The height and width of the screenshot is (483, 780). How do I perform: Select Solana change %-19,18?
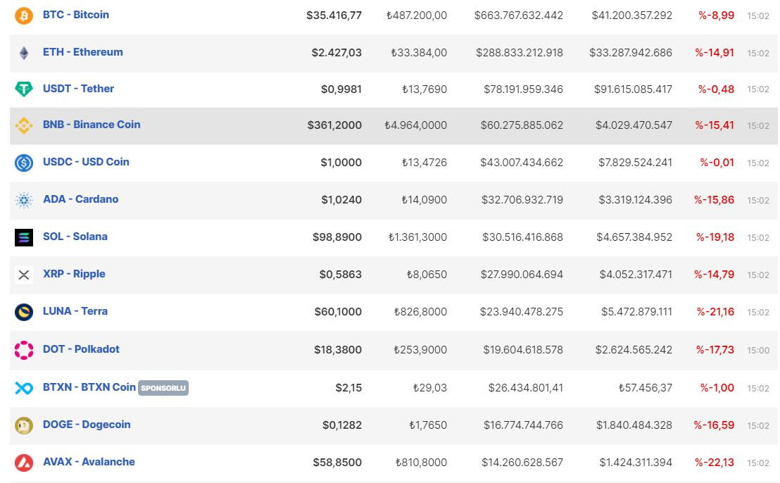tap(715, 237)
